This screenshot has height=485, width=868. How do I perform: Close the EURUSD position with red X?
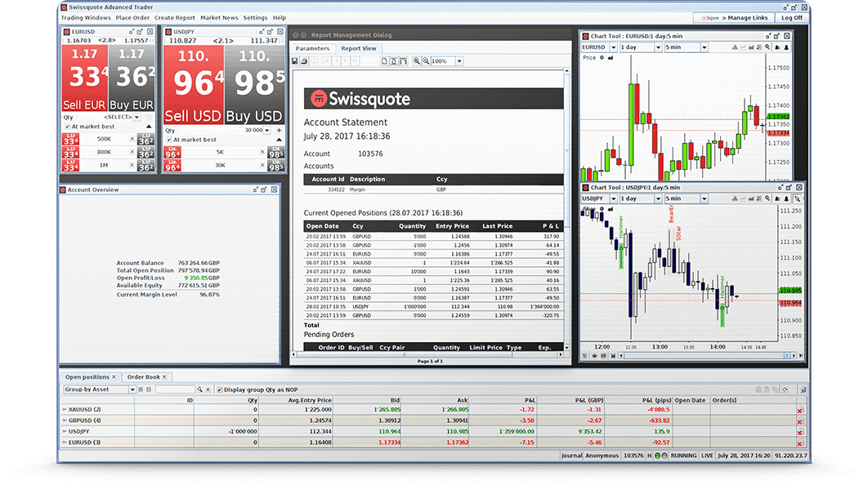tap(800, 443)
